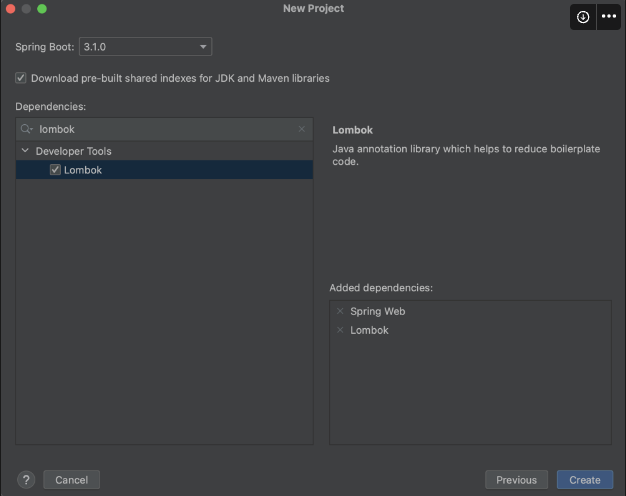Screen dimensions: 626x496
Task: Toggle Download pre-built shared indexes checkbox
Action: click(21, 78)
